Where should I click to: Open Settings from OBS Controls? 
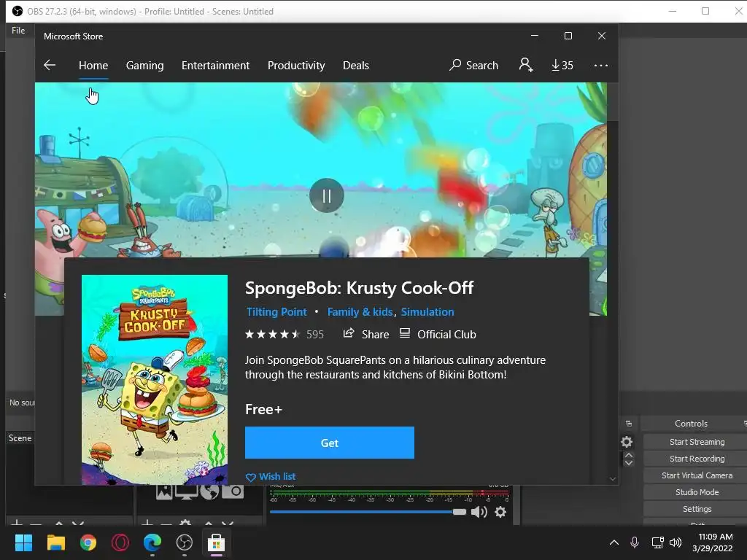697,509
